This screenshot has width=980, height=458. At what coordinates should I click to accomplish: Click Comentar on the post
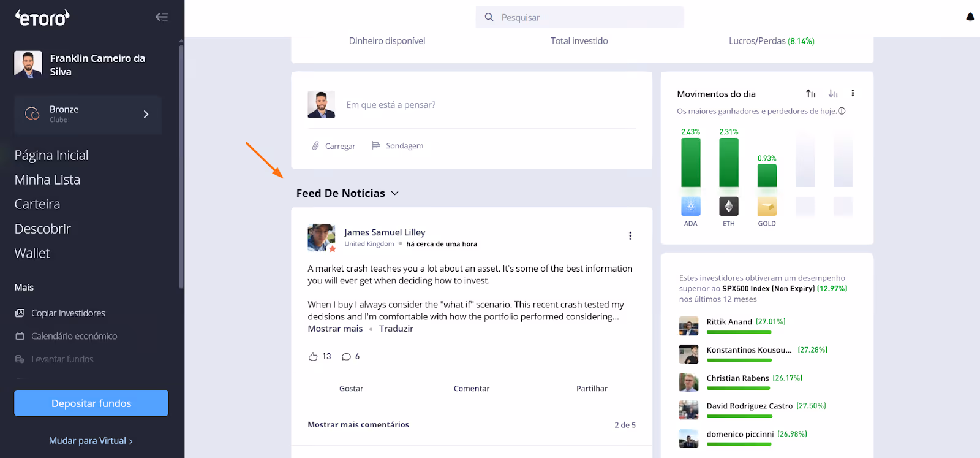coord(472,389)
